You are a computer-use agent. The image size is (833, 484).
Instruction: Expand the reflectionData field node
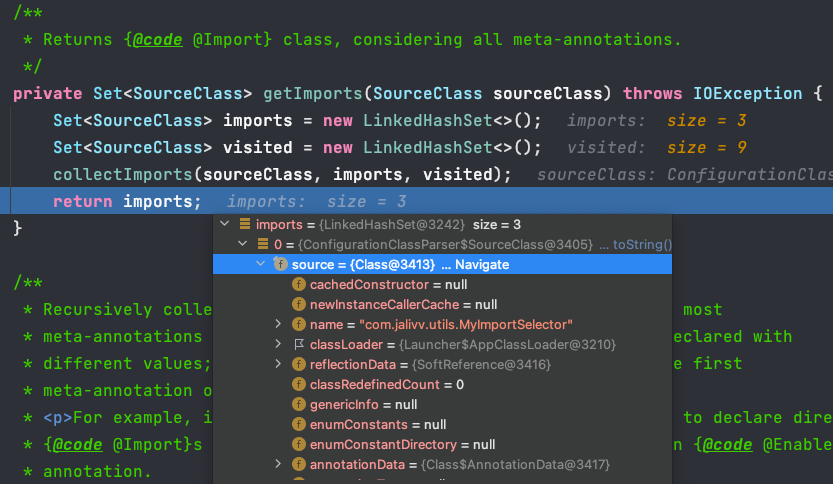coord(278,364)
